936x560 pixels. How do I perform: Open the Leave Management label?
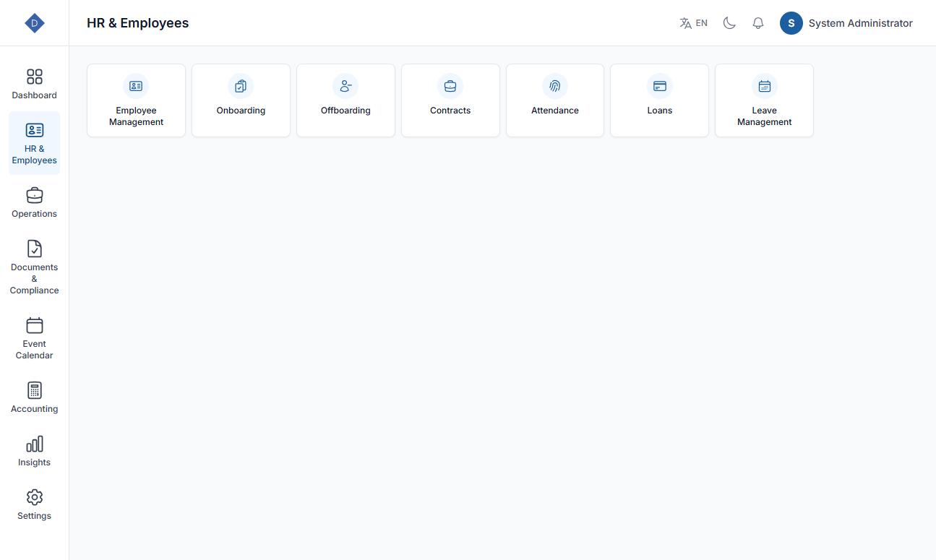click(x=765, y=116)
